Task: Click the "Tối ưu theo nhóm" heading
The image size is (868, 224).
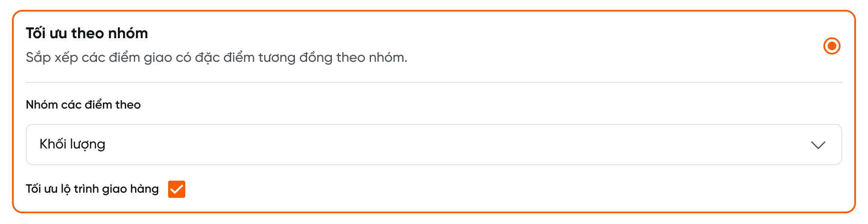Action: [87, 33]
